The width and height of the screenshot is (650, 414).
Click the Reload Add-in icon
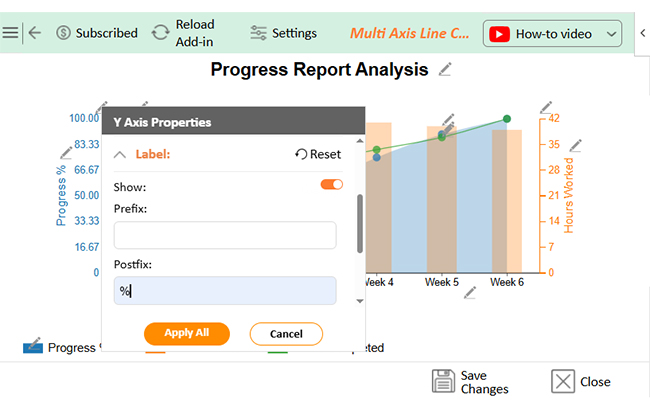pyautogui.click(x=160, y=33)
